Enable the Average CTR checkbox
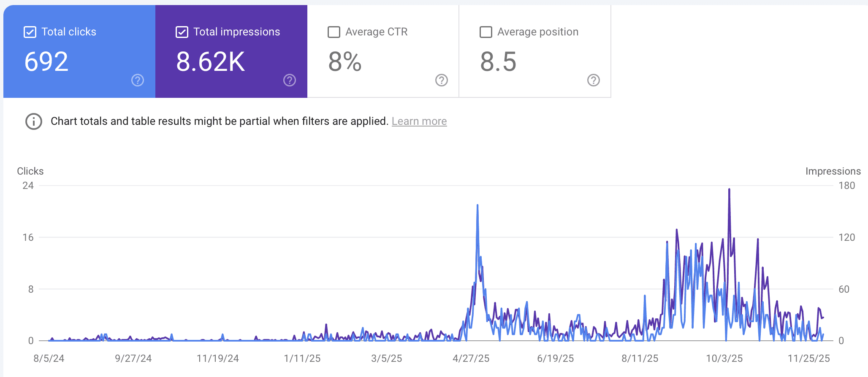The image size is (868, 377). [334, 32]
